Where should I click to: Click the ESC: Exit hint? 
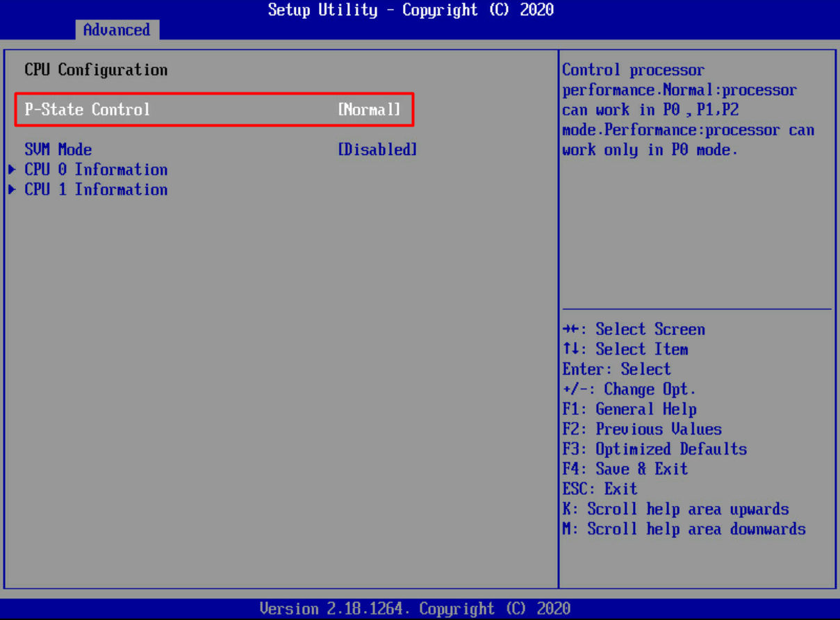click(x=600, y=489)
